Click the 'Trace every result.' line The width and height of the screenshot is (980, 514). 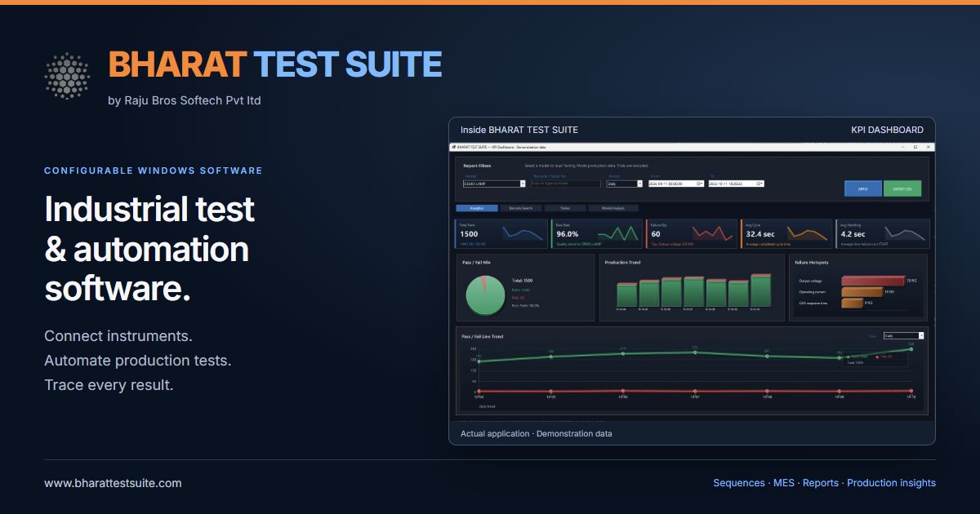click(109, 385)
